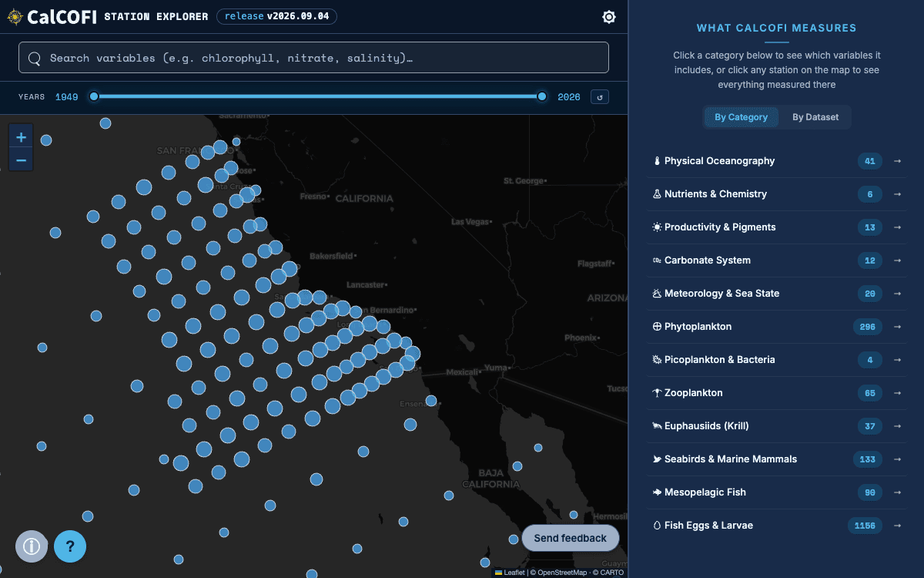Expand Productivity & Pigments with its arrow
924x578 pixels.
897,227
